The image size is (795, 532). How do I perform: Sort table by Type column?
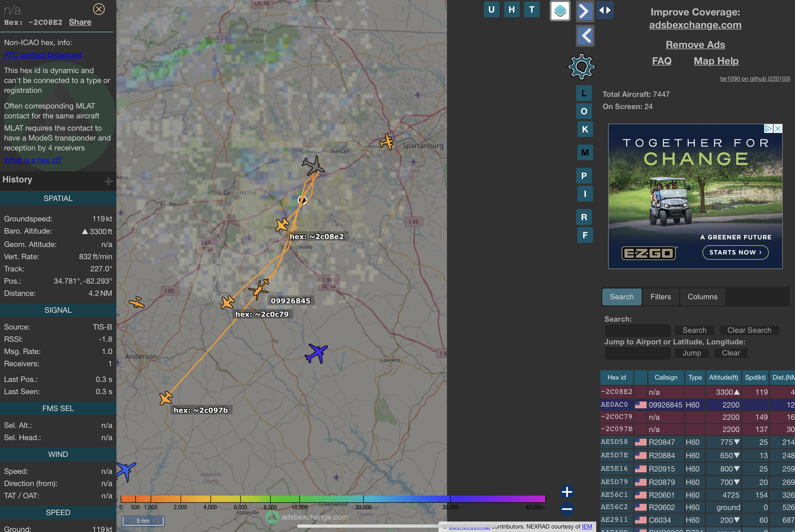695,377
